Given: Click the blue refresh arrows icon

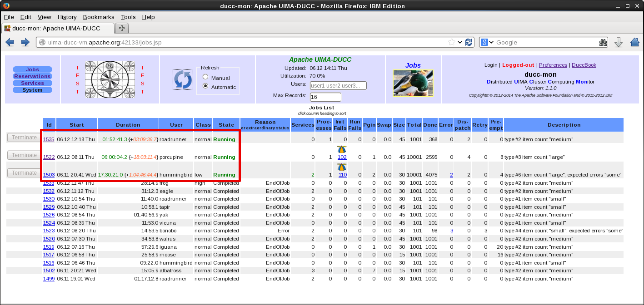Looking at the screenshot, I should tap(183, 79).
